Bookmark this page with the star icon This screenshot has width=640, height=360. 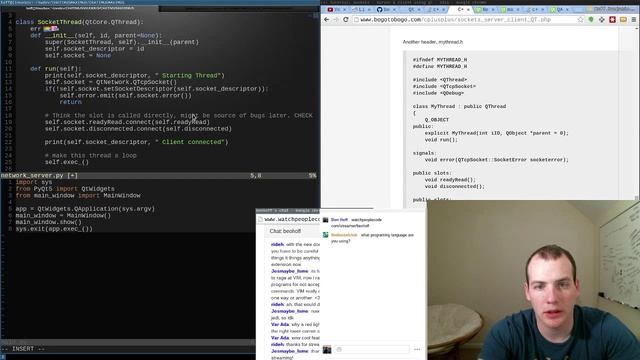[580, 20]
